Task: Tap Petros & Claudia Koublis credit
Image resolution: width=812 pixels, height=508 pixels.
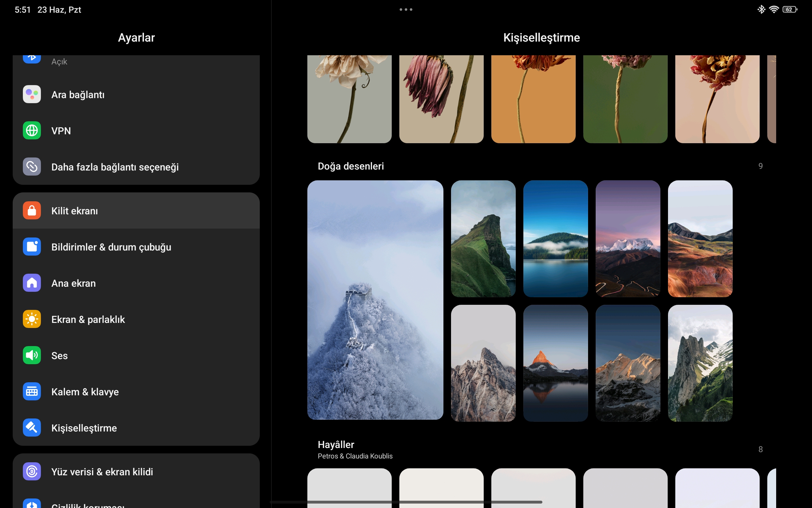Action: click(355, 456)
